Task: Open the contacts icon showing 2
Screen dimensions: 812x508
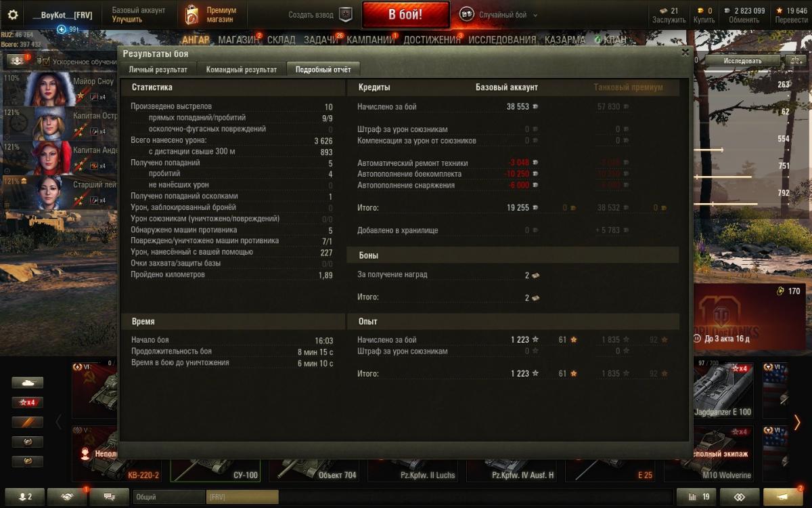Action: (x=25, y=496)
